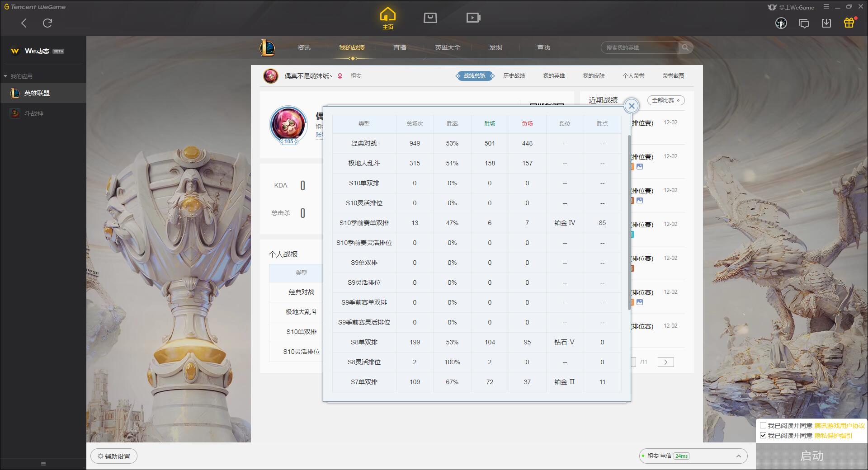The width and height of the screenshot is (868, 470).
Task: Open the 英雄大全 tab
Action: 448,47
